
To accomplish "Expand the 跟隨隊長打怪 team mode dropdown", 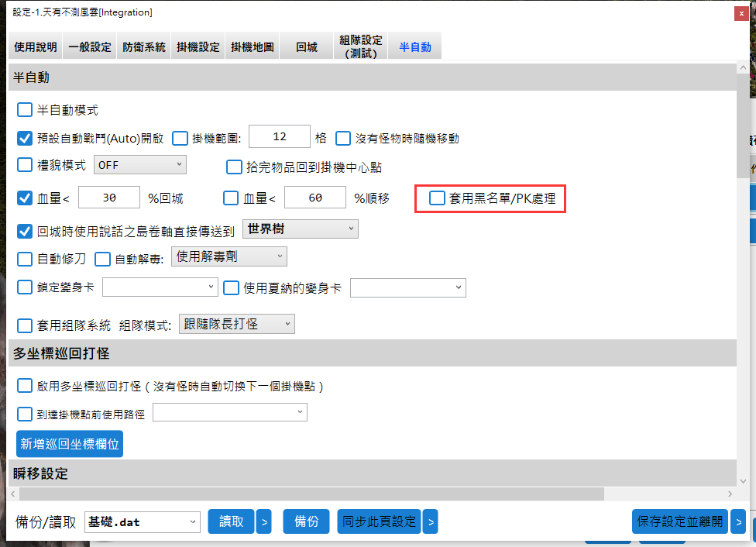I will pos(237,324).
